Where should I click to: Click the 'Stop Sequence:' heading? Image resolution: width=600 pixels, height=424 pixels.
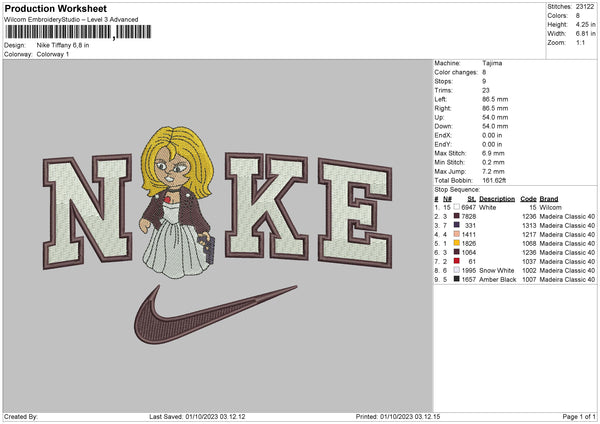pos(457,189)
